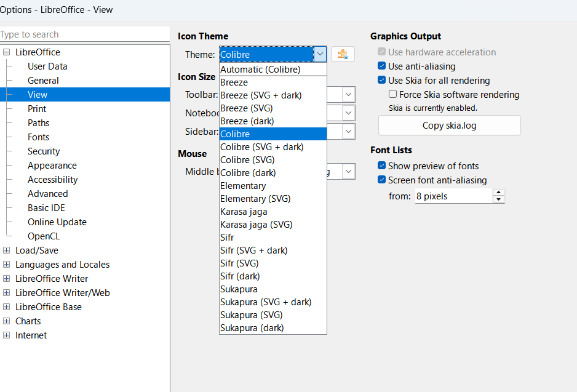This screenshot has height=392, width=577.
Task: Expand the LibreOffice Base node
Action: click(x=6, y=307)
